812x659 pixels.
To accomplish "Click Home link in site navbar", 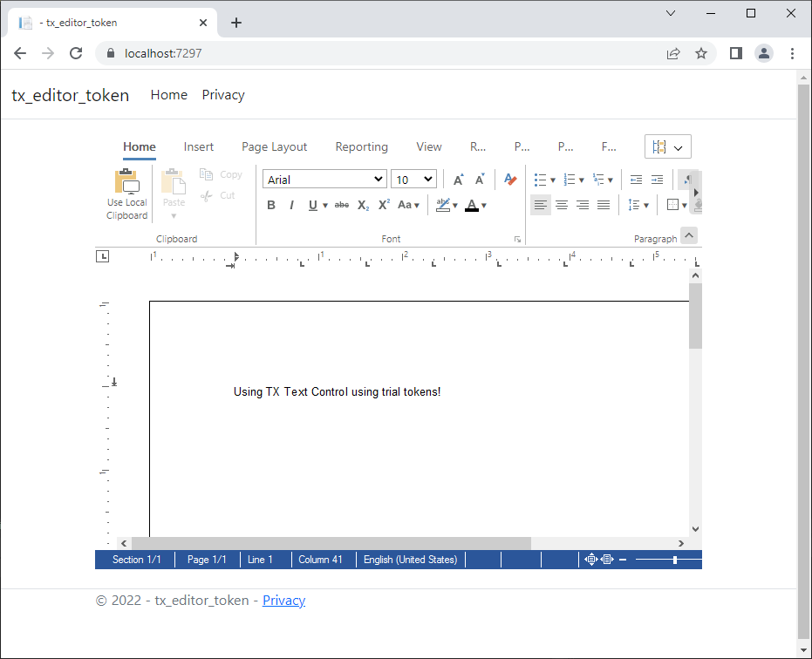I will click(x=169, y=95).
